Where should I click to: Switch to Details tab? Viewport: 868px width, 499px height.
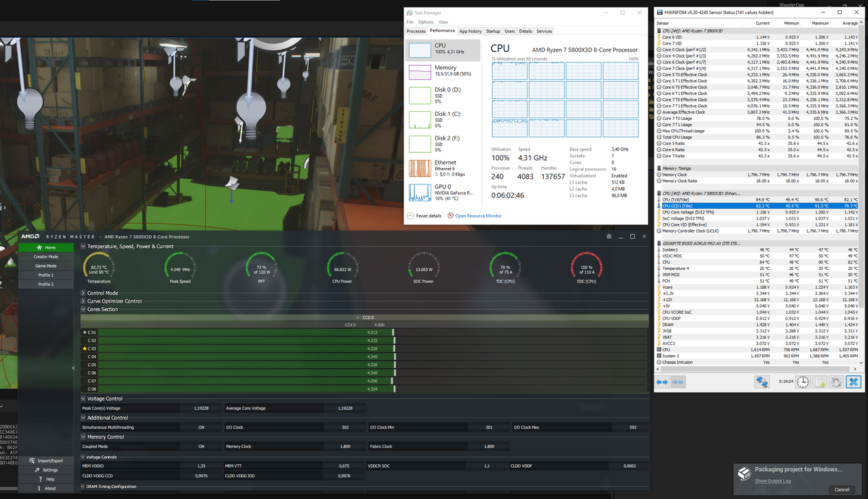coord(526,31)
